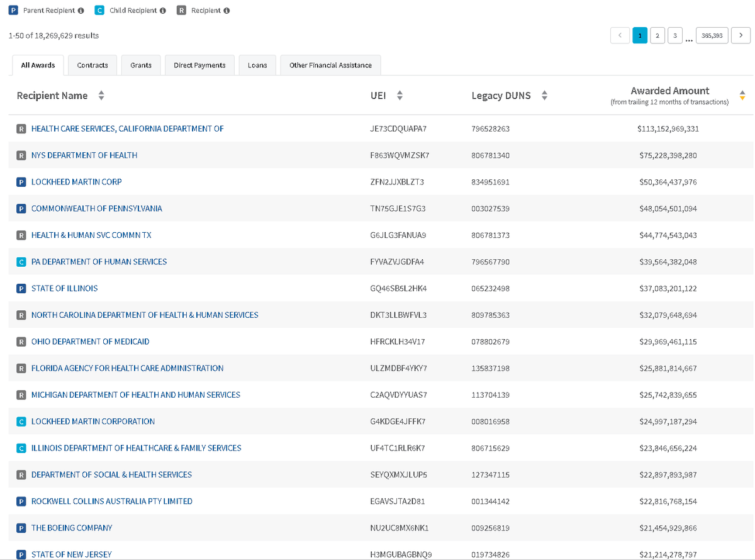This screenshot has width=755, height=560.
Task: Click the info icon beside Recipient legend
Action: click(226, 11)
